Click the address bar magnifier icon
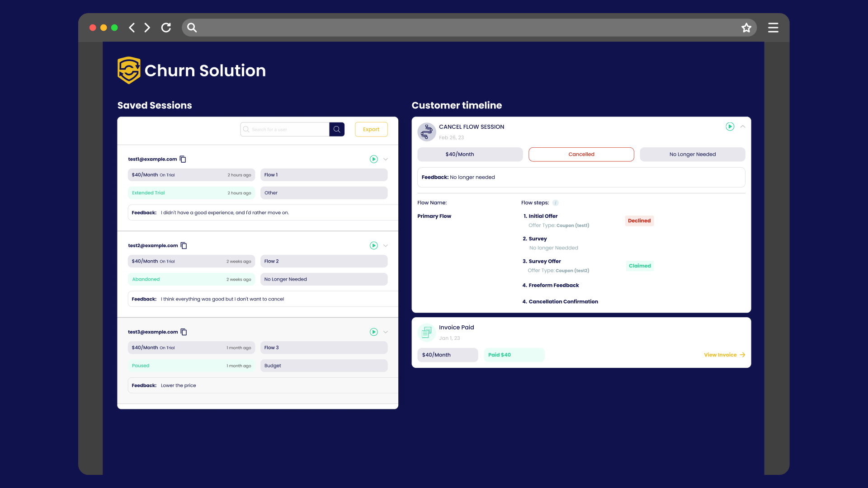The height and width of the screenshot is (488, 868). [192, 28]
